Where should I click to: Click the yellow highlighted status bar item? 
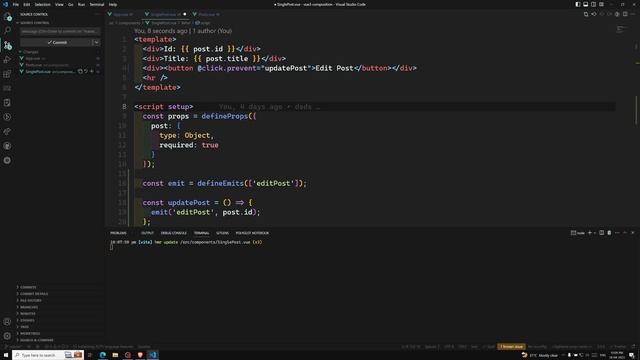click(511, 347)
